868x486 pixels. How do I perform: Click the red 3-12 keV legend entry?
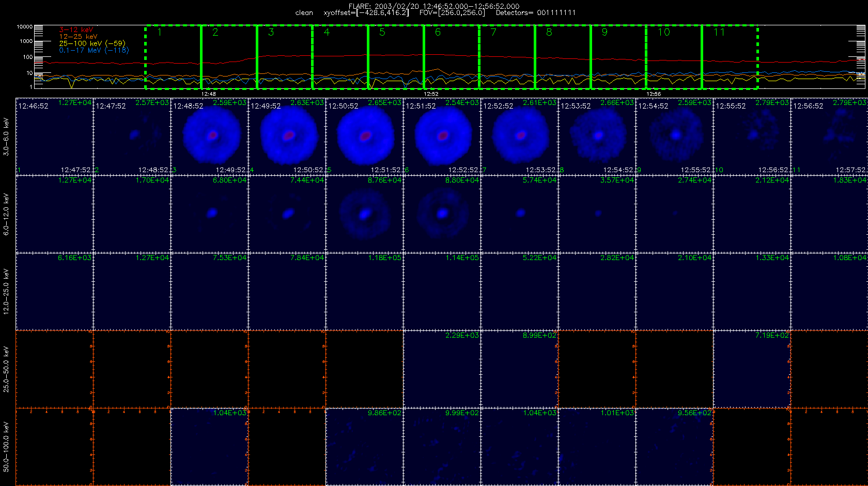pyautogui.click(x=76, y=30)
